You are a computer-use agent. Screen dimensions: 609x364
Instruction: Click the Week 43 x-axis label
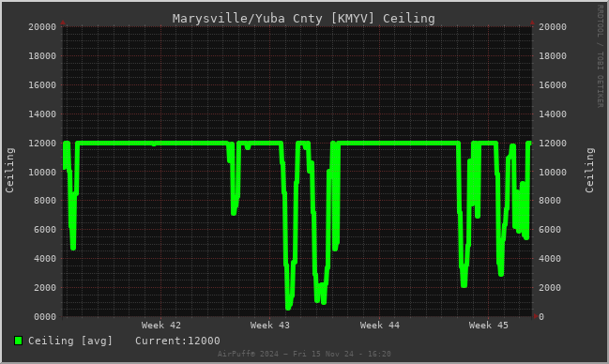tap(270, 326)
